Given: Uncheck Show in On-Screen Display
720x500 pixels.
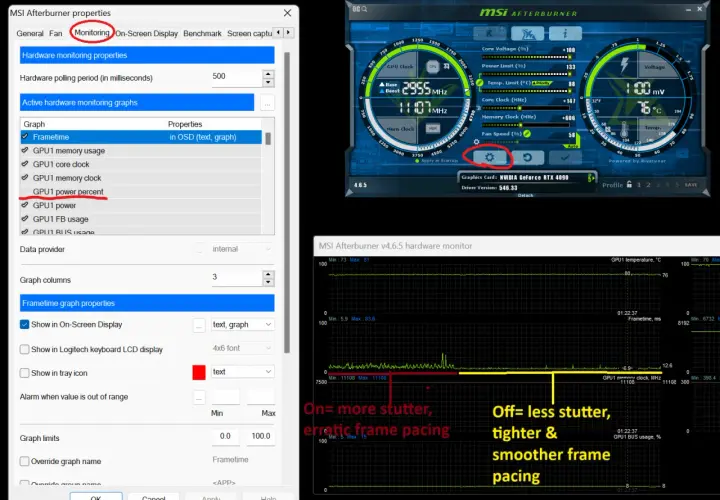Looking at the screenshot, I should [24, 324].
